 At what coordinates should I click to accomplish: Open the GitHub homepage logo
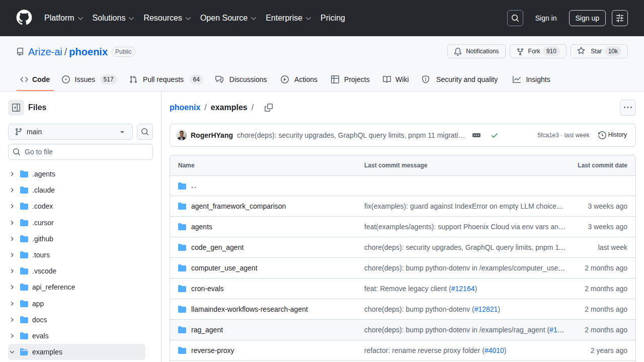click(x=24, y=18)
